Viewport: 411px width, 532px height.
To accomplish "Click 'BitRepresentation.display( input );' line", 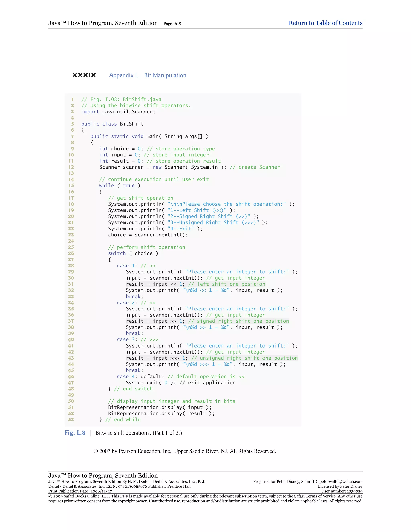I will [160, 407].
